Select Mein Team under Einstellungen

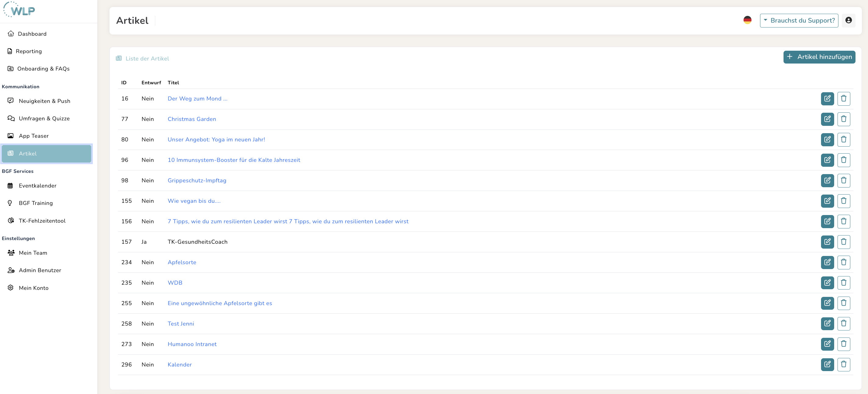click(33, 253)
